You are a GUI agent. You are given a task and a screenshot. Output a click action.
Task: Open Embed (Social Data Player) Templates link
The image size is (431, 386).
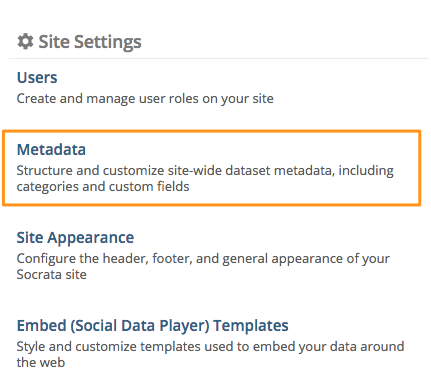click(x=152, y=326)
